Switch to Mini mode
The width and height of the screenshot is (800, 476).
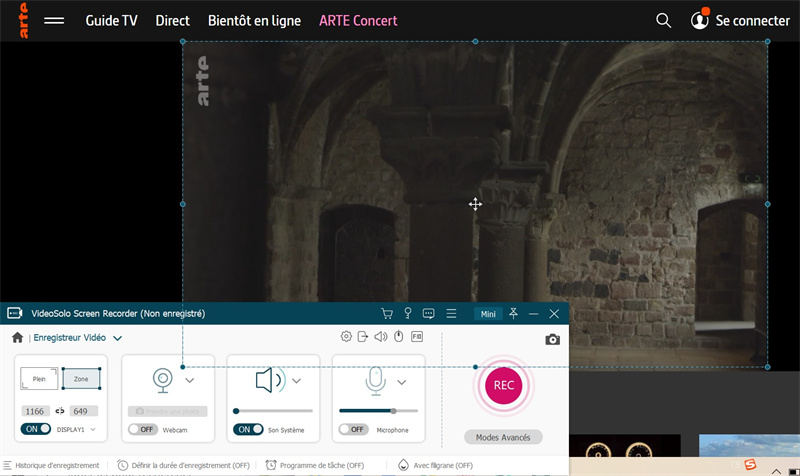pyautogui.click(x=488, y=314)
